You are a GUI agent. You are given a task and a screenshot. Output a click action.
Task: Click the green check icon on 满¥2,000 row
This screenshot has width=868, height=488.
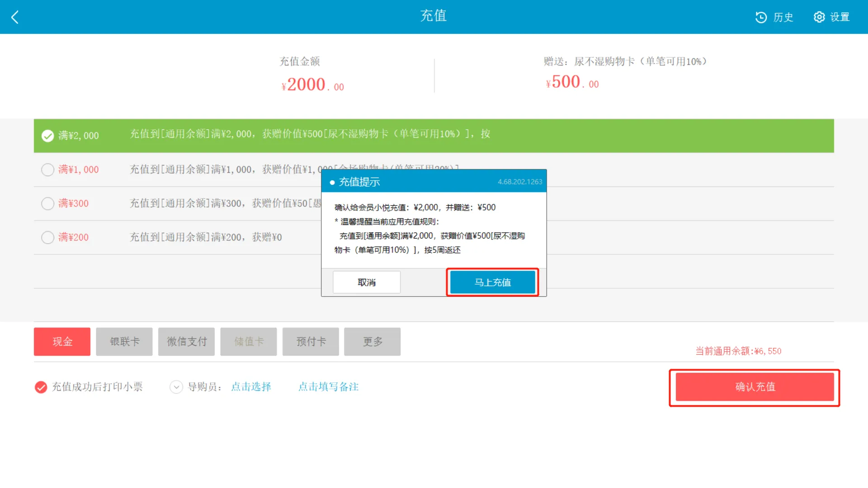coord(47,136)
